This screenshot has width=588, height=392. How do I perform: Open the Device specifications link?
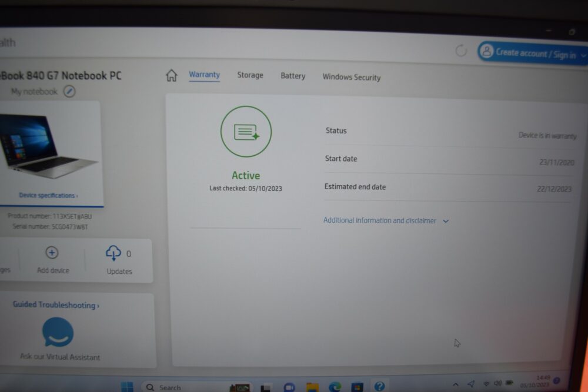(x=48, y=195)
